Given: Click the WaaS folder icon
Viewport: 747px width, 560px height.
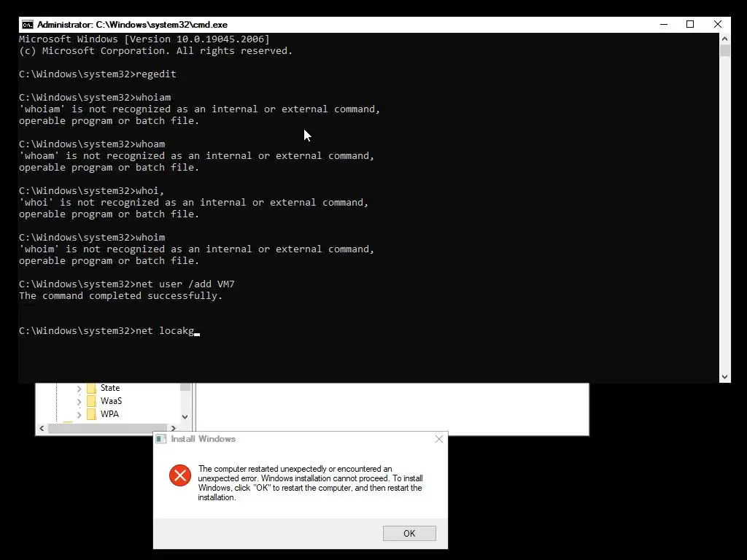Looking at the screenshot, I should [91, 401].
